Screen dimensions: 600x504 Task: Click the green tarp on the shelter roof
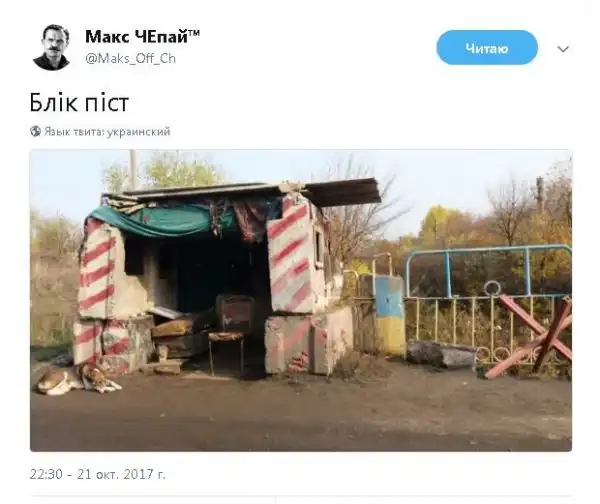tap(165, 220)
